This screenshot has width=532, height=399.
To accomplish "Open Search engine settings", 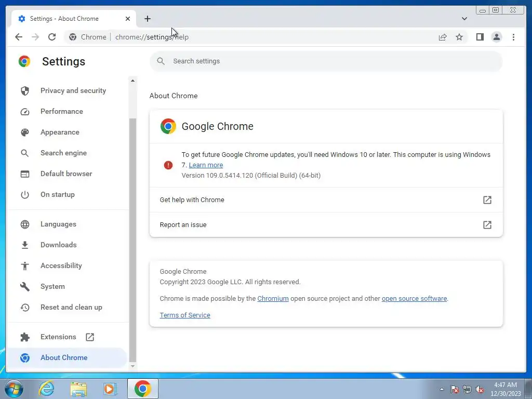I will click(x=67, y=153).
